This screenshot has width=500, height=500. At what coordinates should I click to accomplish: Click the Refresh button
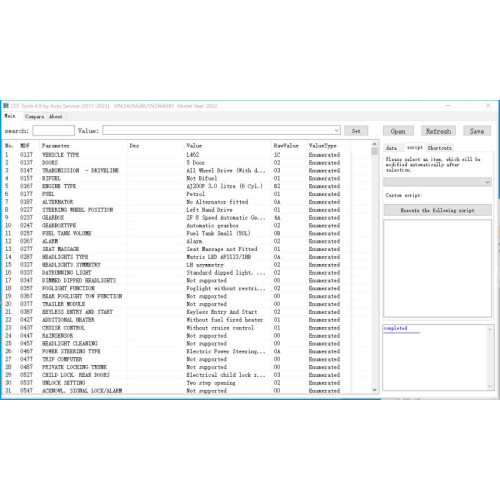(x=438, y=131)
